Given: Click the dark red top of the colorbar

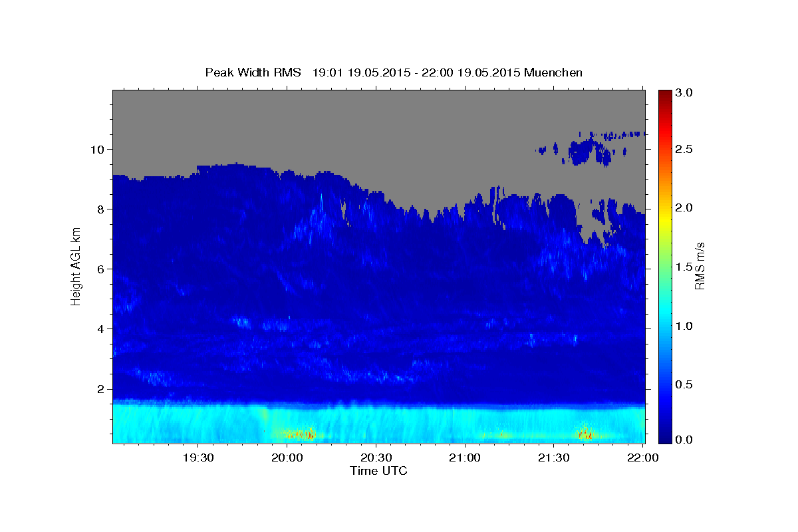Looking at the screenshot, I should click(x=664, y=94).
